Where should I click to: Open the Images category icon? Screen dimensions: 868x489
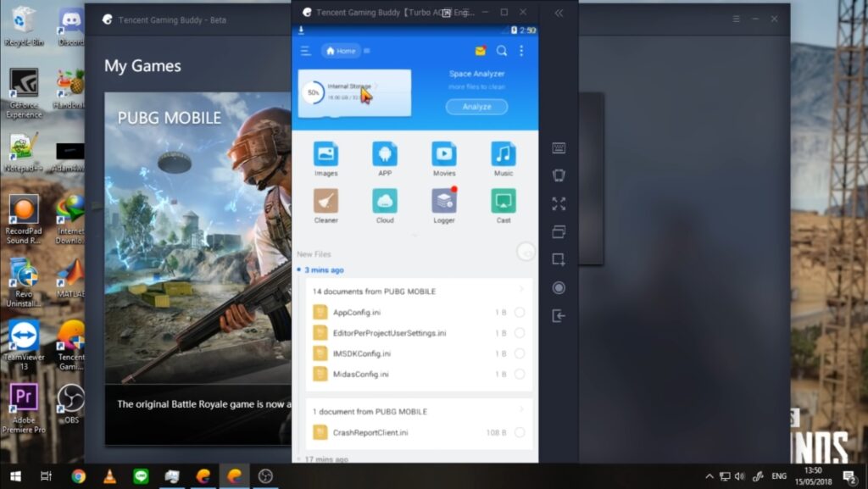click(325, 154)
